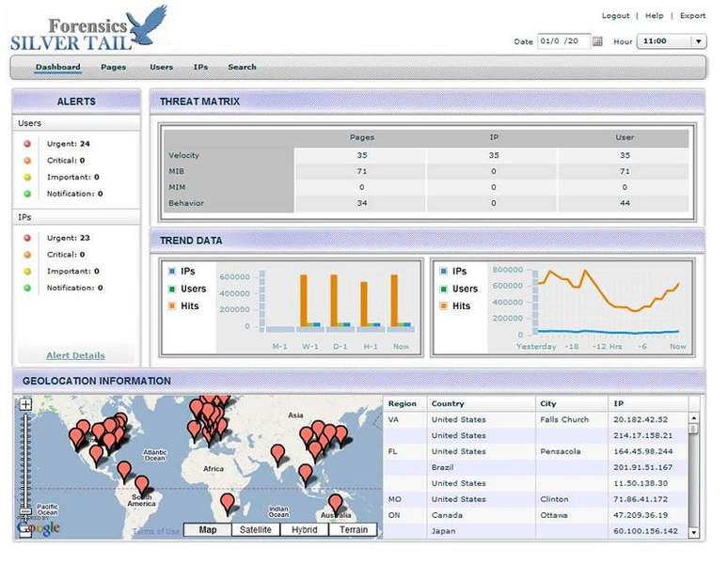Select IP address 214.17.158.21
Screen dimensions: 728x564
(x=642, y=435)
